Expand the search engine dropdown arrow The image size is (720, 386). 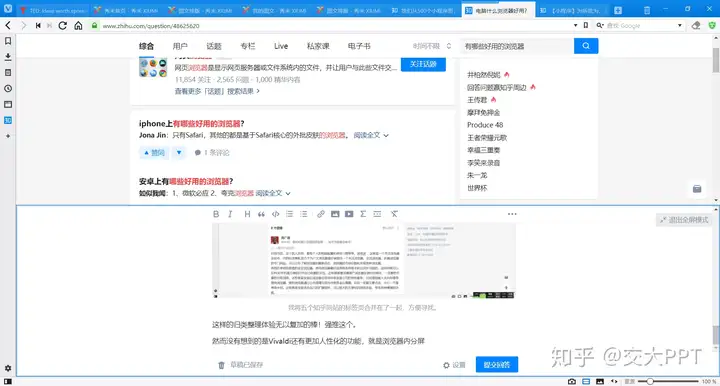[680, 26]
